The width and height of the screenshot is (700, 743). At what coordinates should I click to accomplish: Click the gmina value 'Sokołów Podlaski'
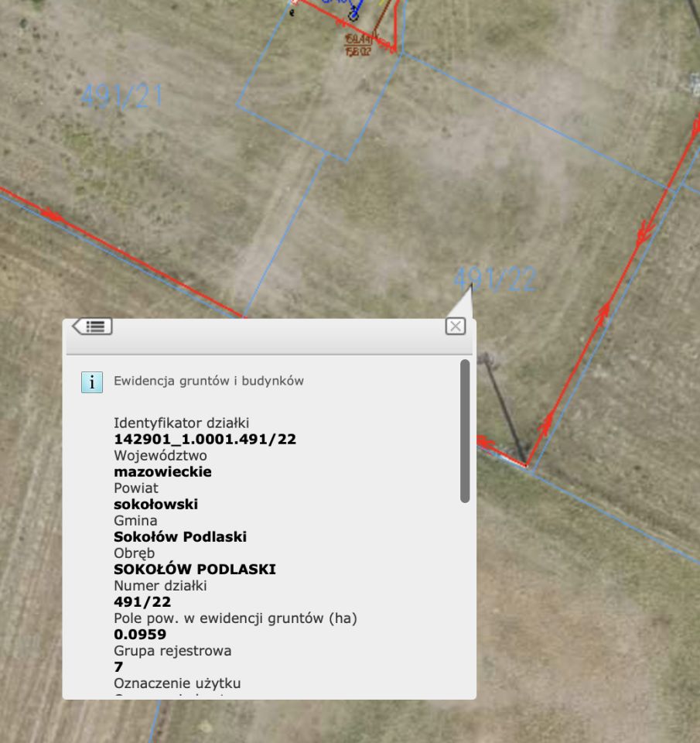click(x=180, y=537)
